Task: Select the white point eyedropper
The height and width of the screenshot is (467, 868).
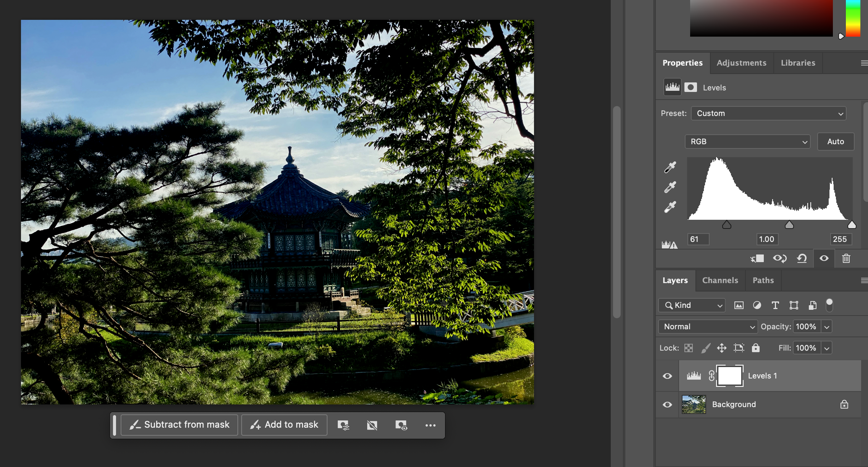Action: (670, 207)
